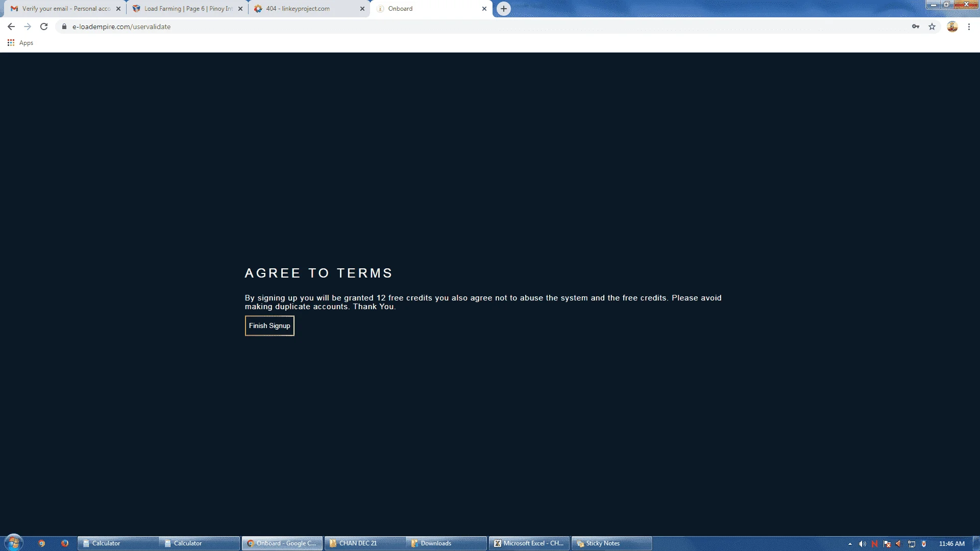The image size is (980, 551).
Task: Close the Verify your email tab
Action: [x=118, y=9]
